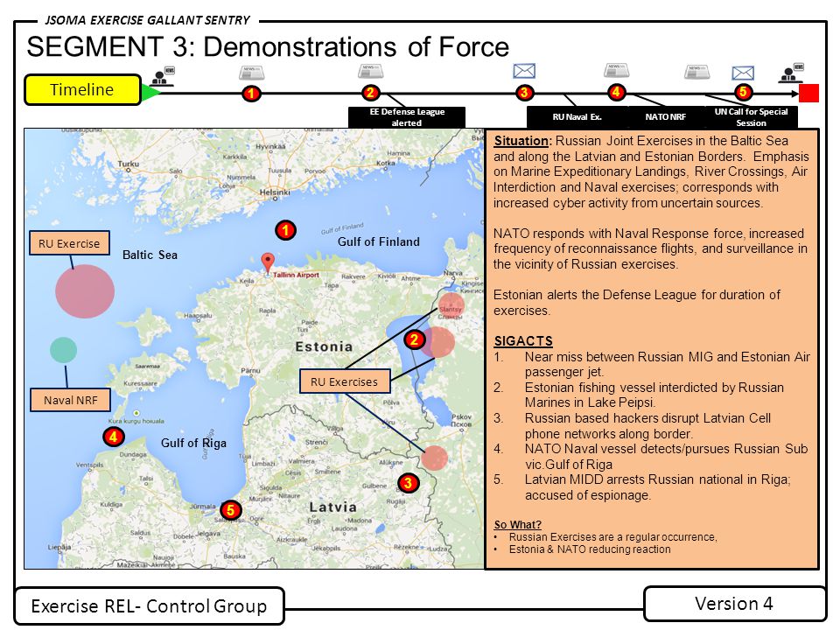Image resolution: width=840 pixels, height=630 pixels.
Task: Click the red exercise circle near Slantsy
Action: point(451,305)
